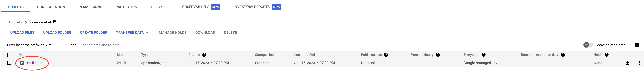Image resolution: width=644 pixels, height=80 pixels.
Task: Check the select-all checkbox in the header
Action: tap(9, 55)
